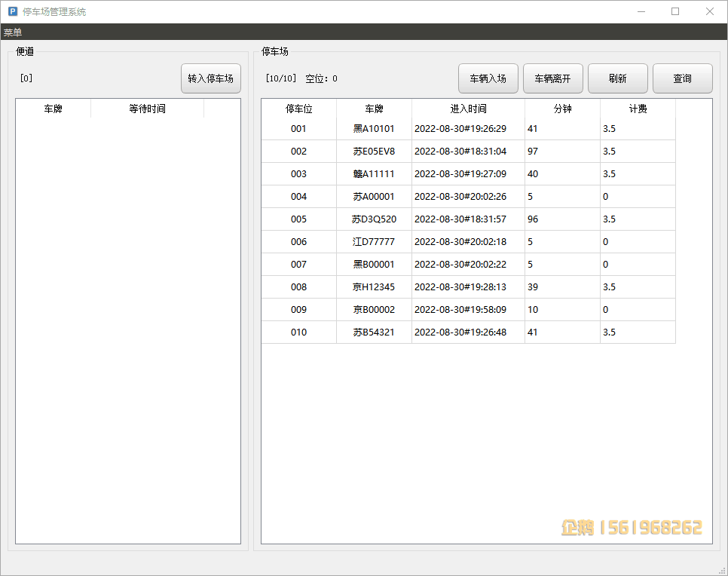Viewport: 728px width, 576px height.
Task: Click the 分钟 column header
Action: (x=562, y=109)
